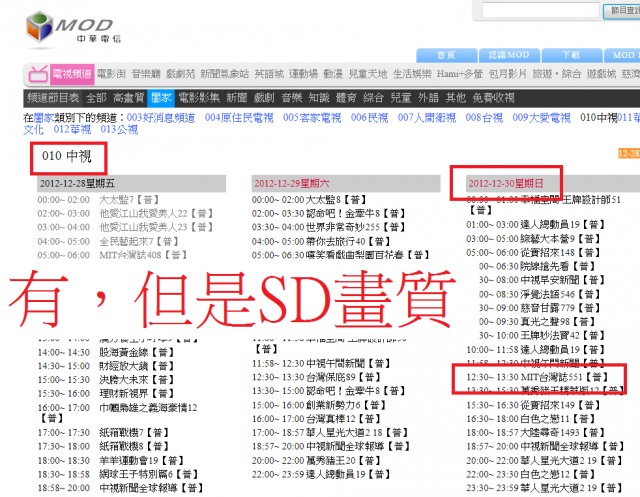Viewport: 640px width, 497px height.
Task: Open channel link 008台視
Action: click(484, 118)
